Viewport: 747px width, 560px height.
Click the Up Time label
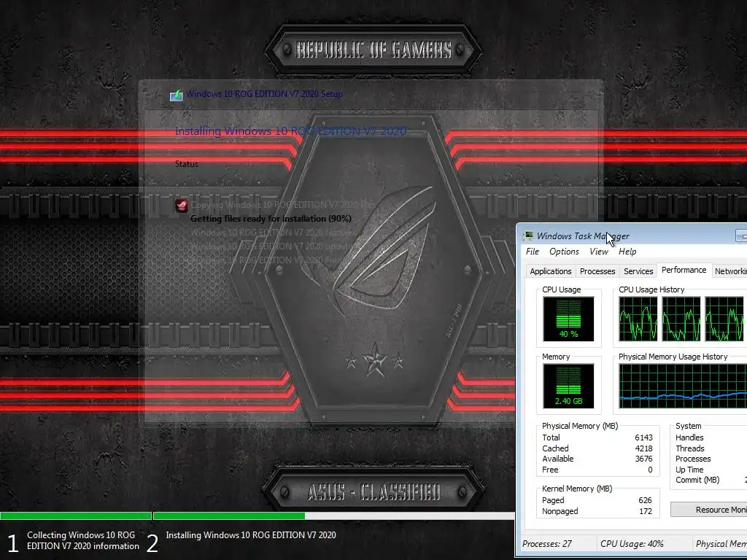(689, 470)
